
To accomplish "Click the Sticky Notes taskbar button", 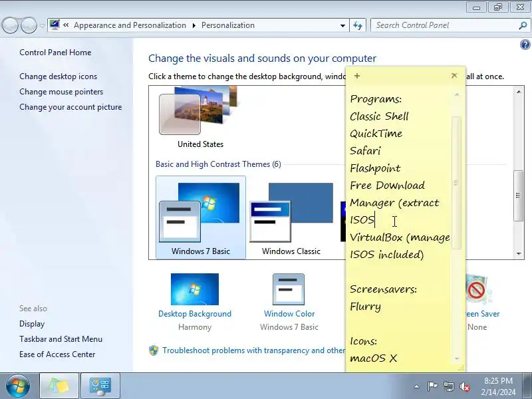I will [59, 386].
